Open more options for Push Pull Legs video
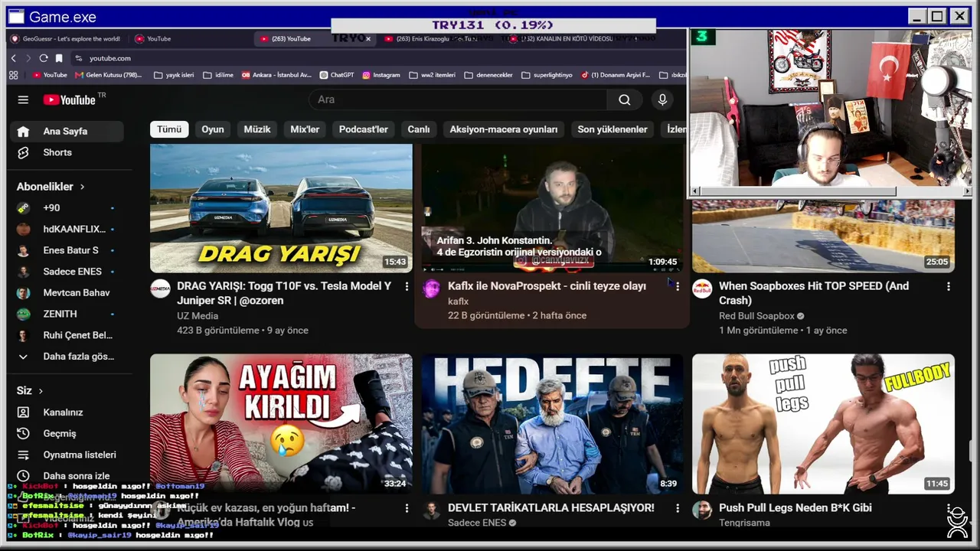The width and height of the screenshot is (980, 551). [x=949, y=508]
